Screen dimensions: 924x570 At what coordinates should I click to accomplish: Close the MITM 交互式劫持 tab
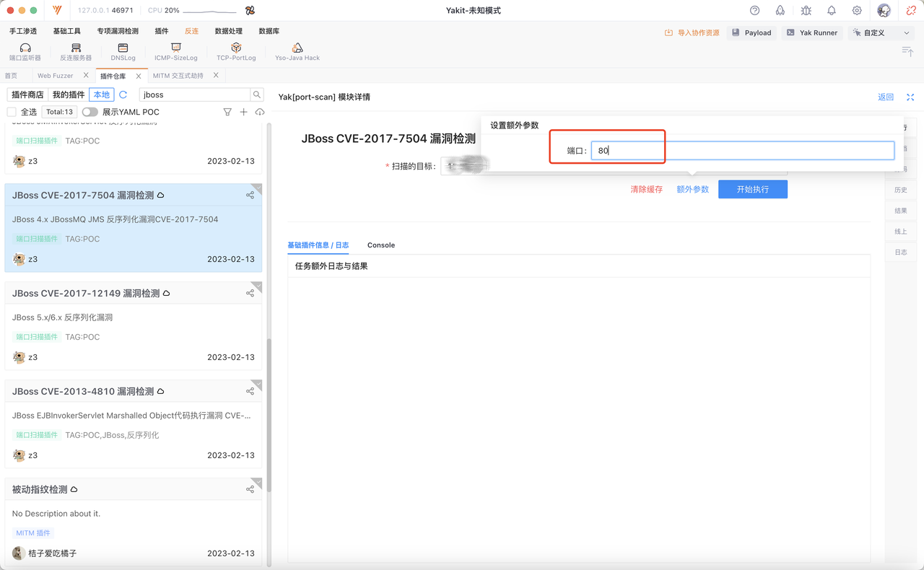(x=217, y=75)
